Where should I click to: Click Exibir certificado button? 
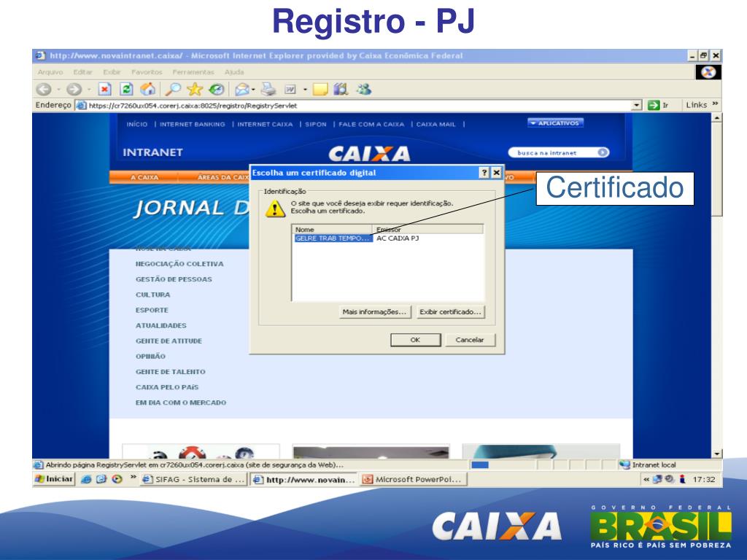[x=450, y=312]
